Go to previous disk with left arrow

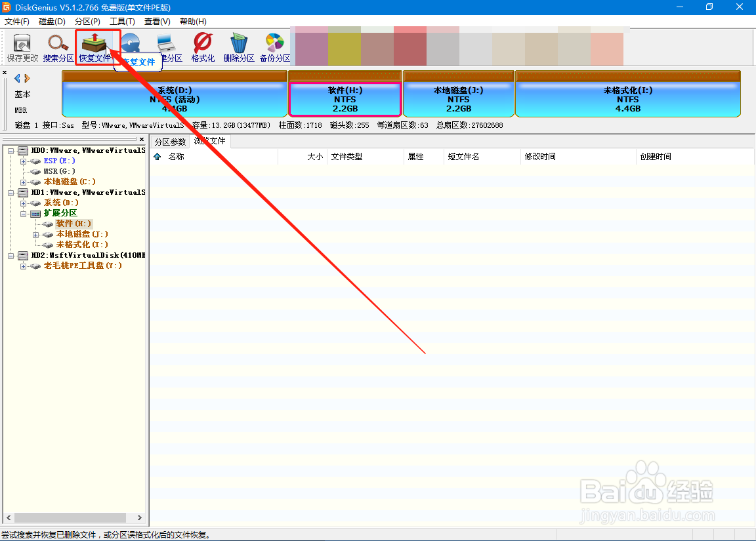[17, 78]
